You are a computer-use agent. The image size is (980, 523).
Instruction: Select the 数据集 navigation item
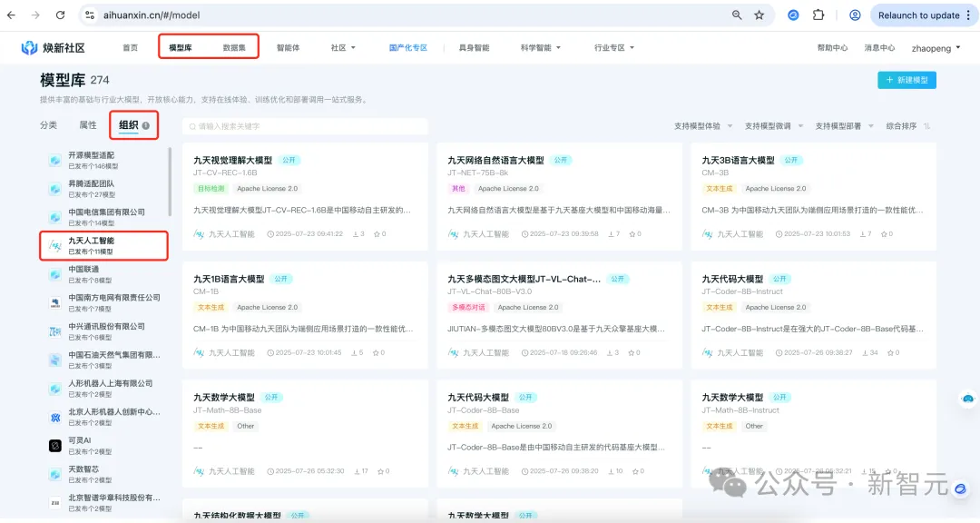point(234,47)
